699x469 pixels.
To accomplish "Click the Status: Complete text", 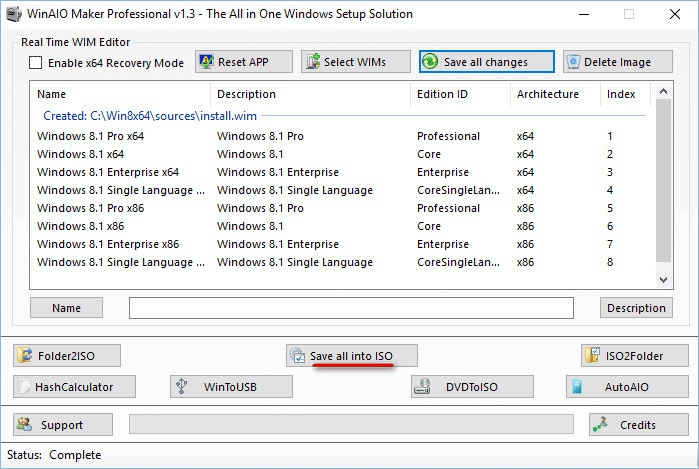I will click(x=54, y=455).
